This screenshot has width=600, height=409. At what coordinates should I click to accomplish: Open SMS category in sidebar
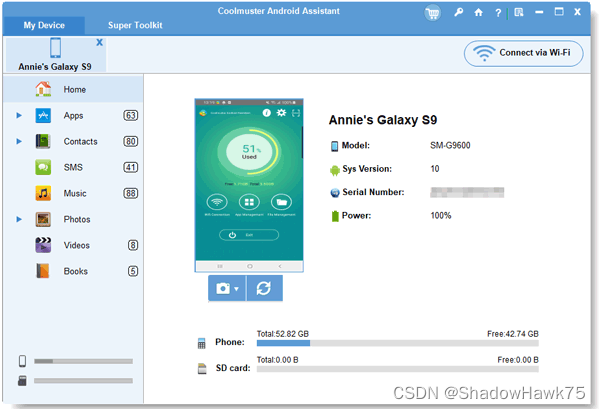73,167
